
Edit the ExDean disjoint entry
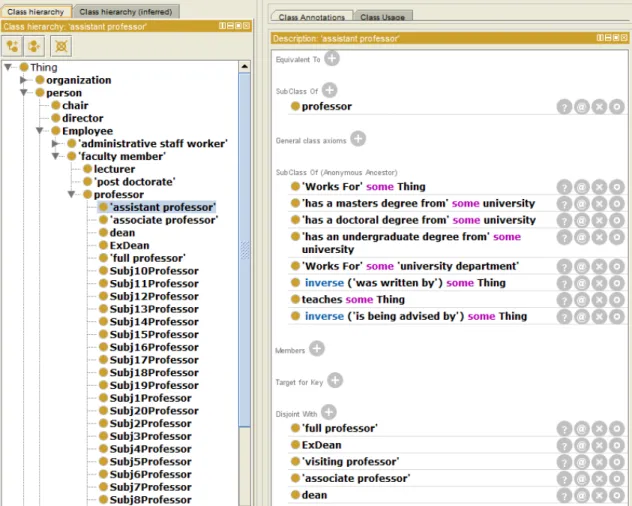pyautogui.click(x=617, y=445)
